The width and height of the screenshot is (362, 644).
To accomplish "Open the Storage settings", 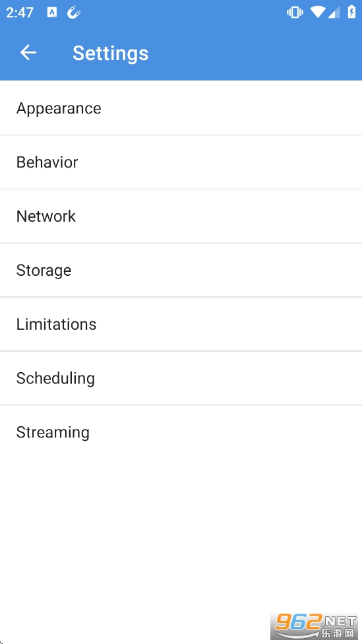I will [181, 271].
